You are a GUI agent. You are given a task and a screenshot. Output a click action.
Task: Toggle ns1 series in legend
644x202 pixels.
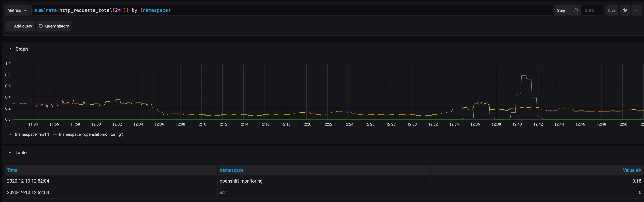point(32,134)
